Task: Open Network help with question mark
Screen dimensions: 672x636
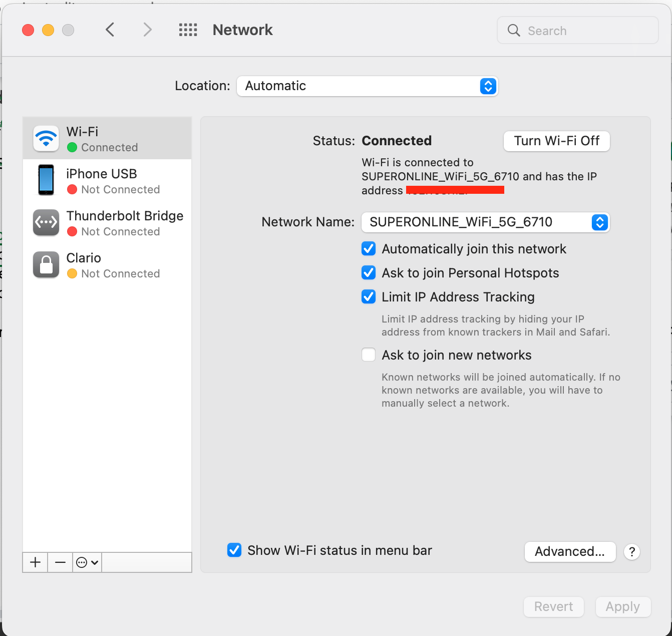Action: (x=632, y=552)
